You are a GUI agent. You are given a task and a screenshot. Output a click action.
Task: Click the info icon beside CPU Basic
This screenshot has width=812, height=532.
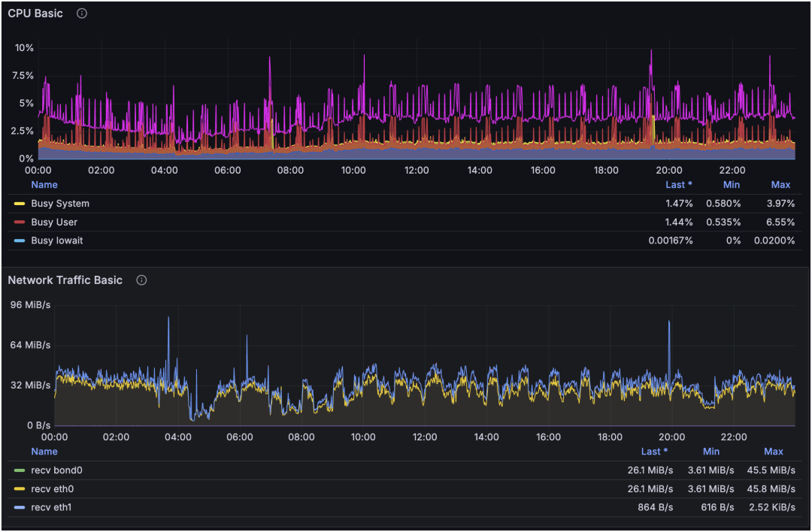[x=82, y=14]
